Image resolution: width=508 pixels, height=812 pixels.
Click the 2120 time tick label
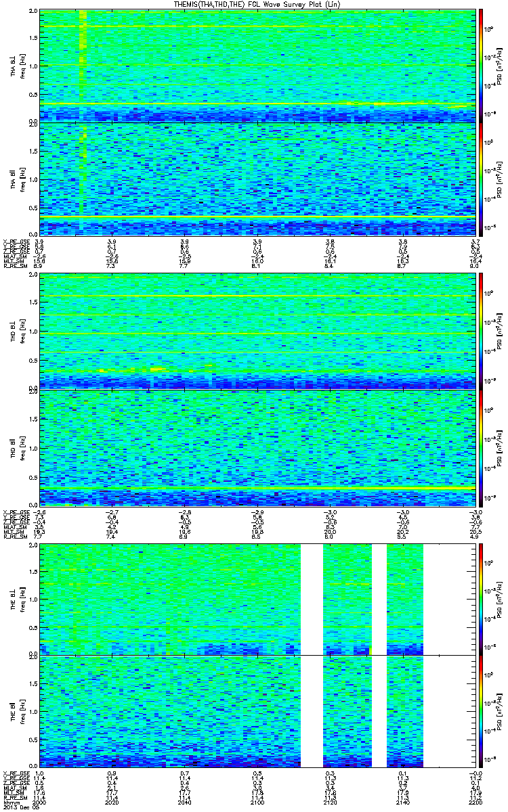coord(331,802)
